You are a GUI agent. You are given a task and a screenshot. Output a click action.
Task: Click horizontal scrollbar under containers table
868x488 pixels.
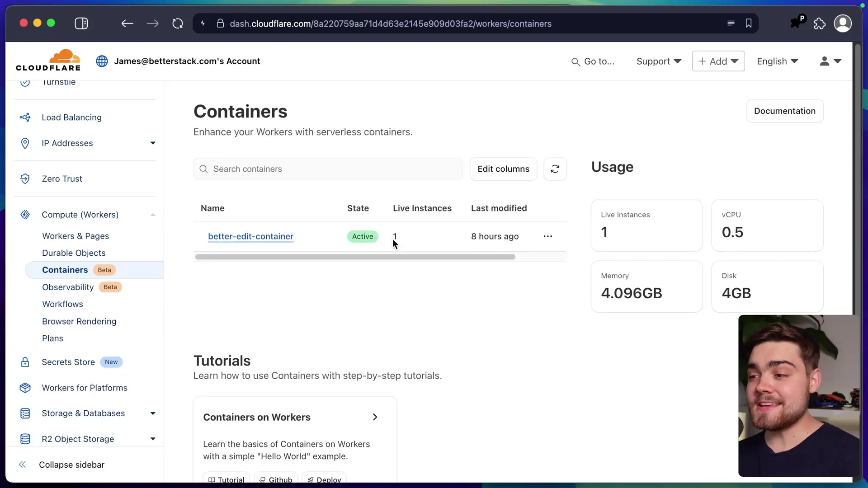pyautogui.click(x=355, y=257)
